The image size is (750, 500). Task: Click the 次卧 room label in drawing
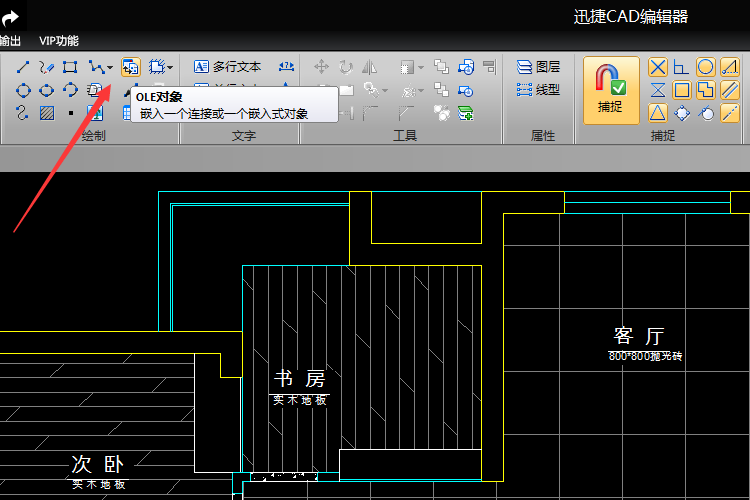98,464
